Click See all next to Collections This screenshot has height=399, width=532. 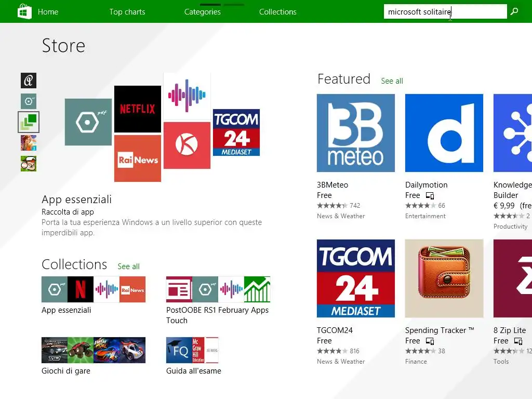pyautogui.click(x=129, y=267)
